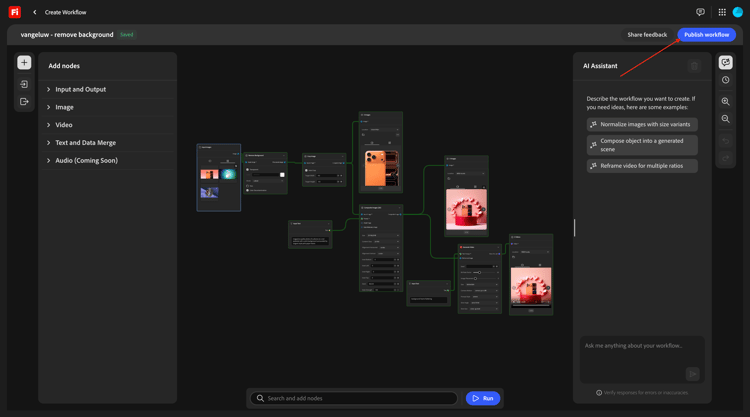Image resolution: width=750 pixels, height=417 pixels.
Task: Expand the Image node category
Action: [x=109, y=107]
